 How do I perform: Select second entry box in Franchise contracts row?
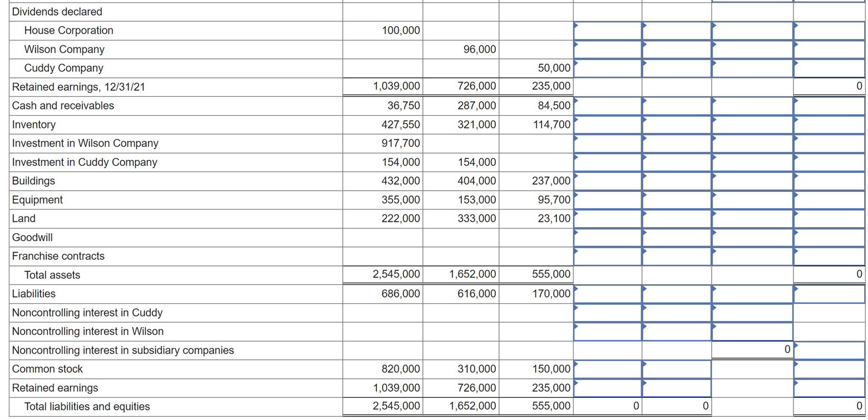[x=677, y=256]
